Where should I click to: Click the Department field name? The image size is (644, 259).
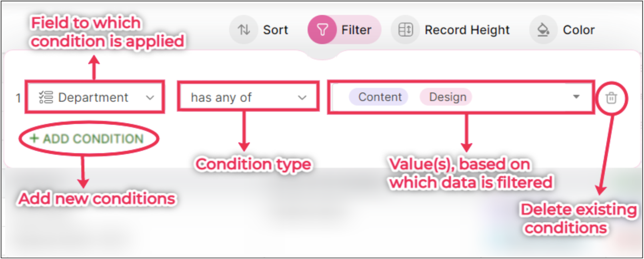click(x=93, y=98)
